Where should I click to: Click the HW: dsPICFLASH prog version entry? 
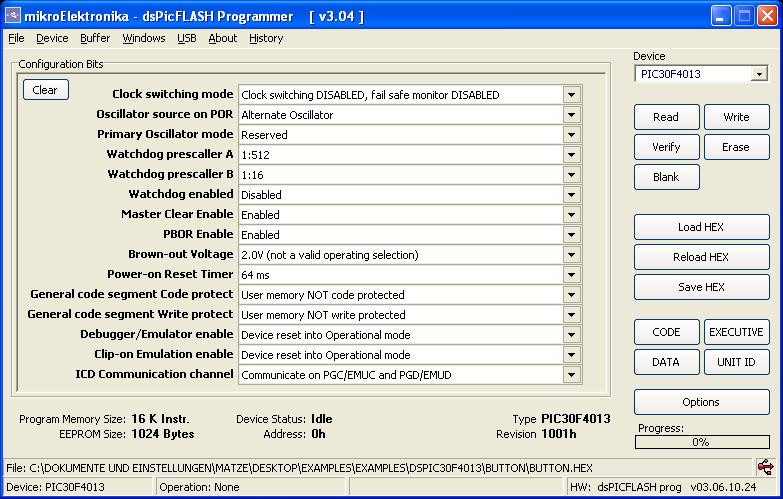[x=663, y=487]
